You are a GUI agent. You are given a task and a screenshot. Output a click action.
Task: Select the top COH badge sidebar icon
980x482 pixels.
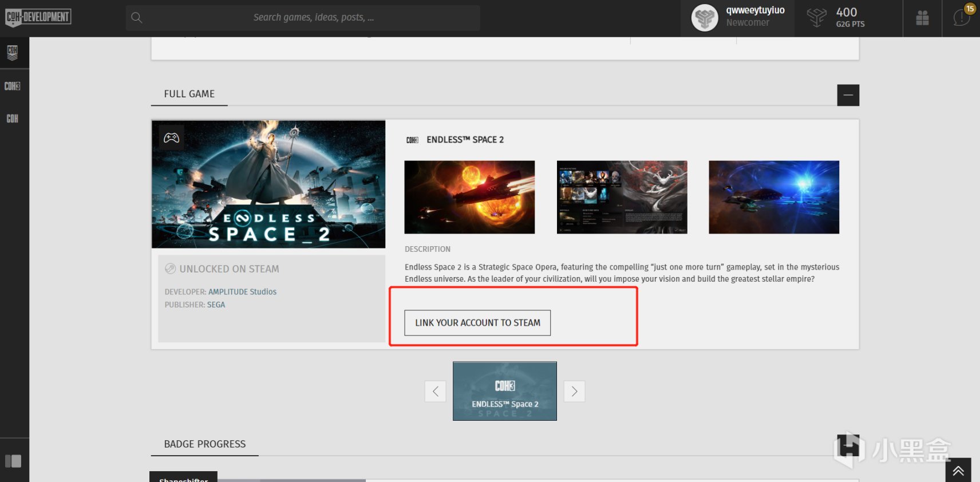coord(12,53)
